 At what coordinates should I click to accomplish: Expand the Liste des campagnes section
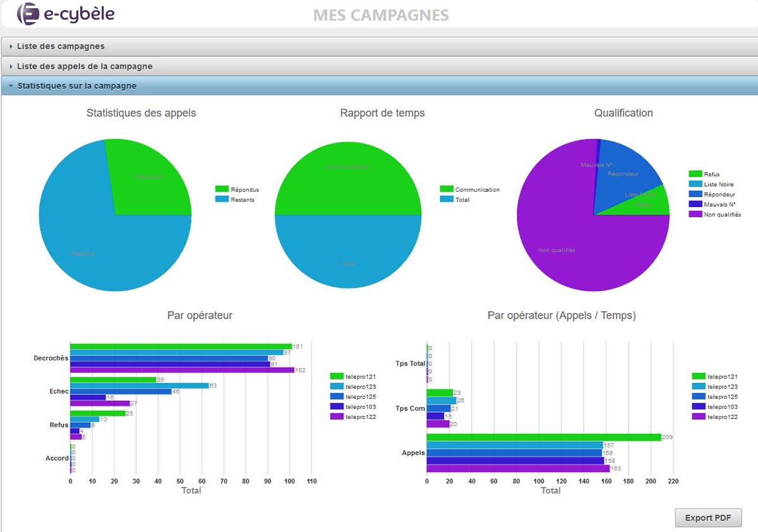tap(379, 46)
